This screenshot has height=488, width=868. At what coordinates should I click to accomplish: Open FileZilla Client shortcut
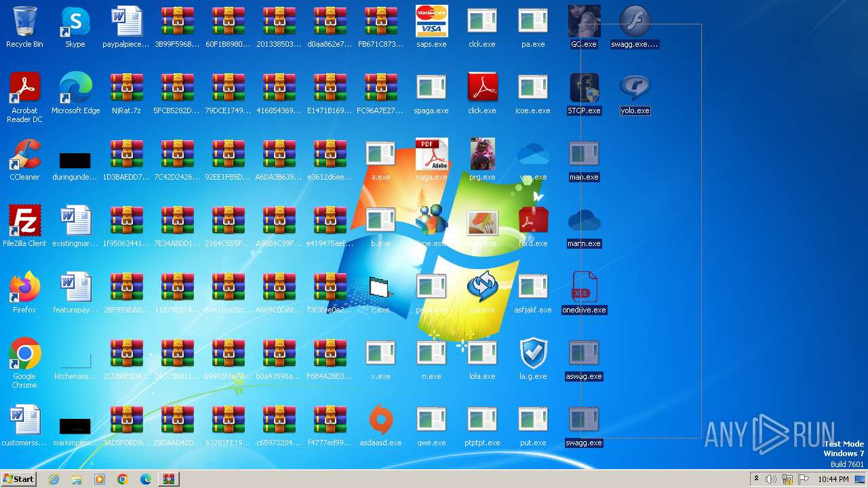(x=24, y=226)
